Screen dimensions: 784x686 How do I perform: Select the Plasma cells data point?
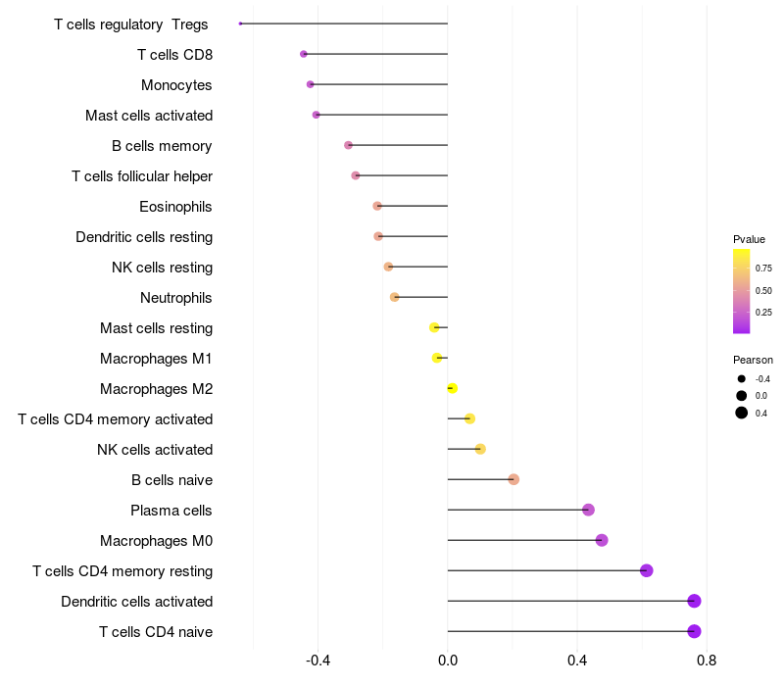pos(588,510)
